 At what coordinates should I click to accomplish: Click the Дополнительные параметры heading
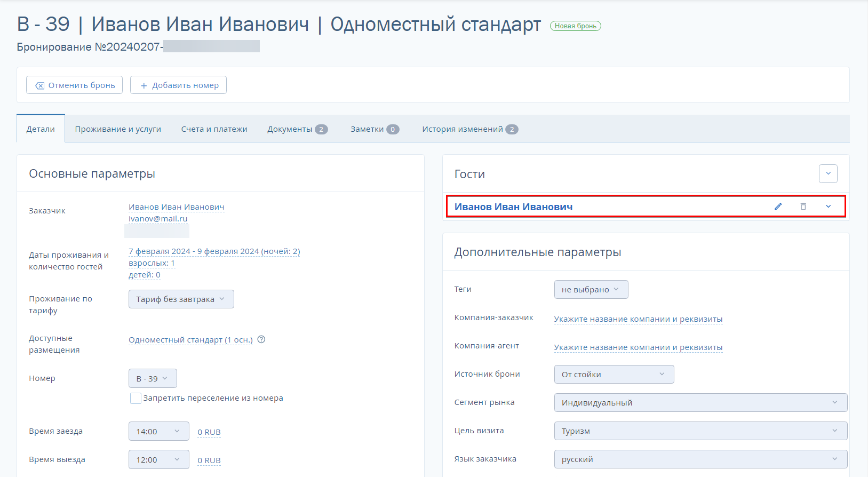click(538, 252)
